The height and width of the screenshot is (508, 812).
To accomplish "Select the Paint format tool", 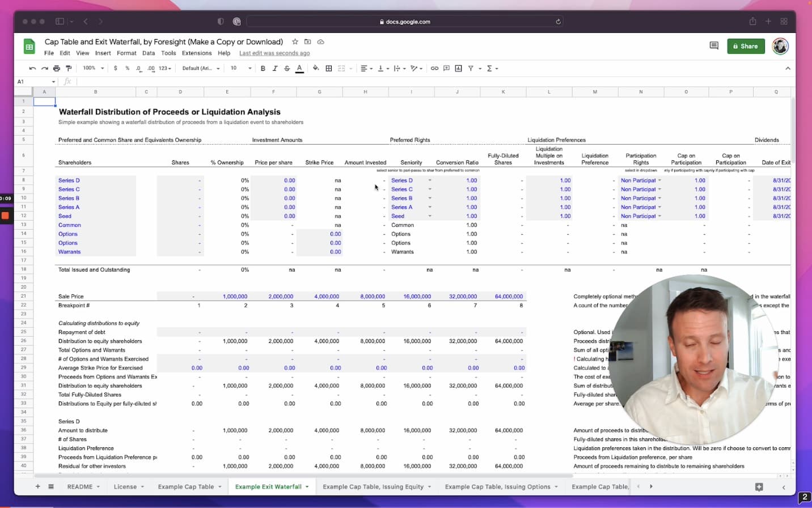I will [69, 68].
